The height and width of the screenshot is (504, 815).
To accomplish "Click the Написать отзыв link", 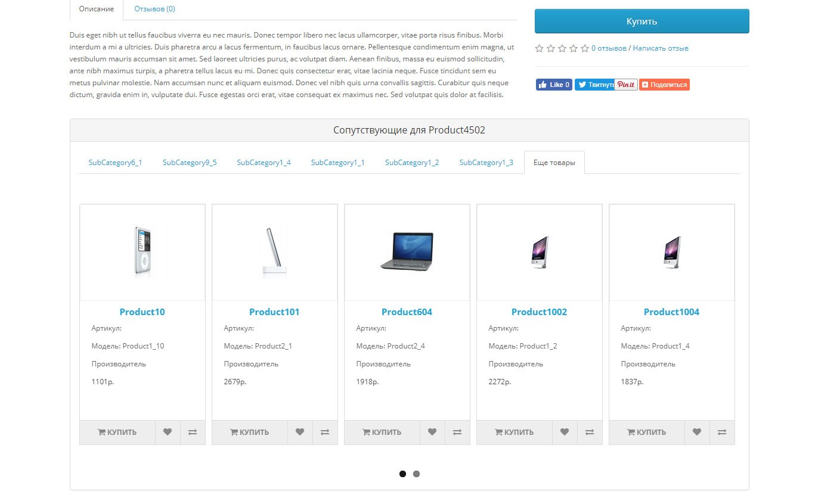I will [x=661, y=48].
